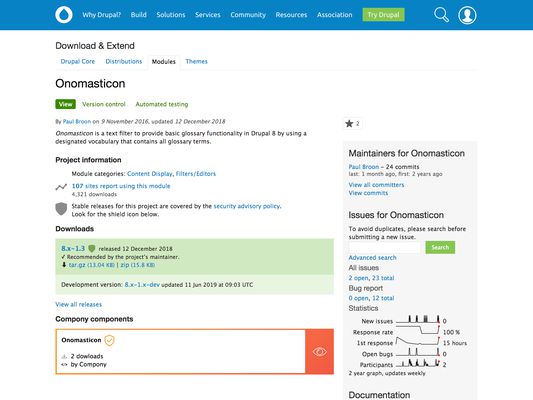Screen dimensions: 533x400
Task: Click the '4,321 downloads' text
Action: (94, 194)
